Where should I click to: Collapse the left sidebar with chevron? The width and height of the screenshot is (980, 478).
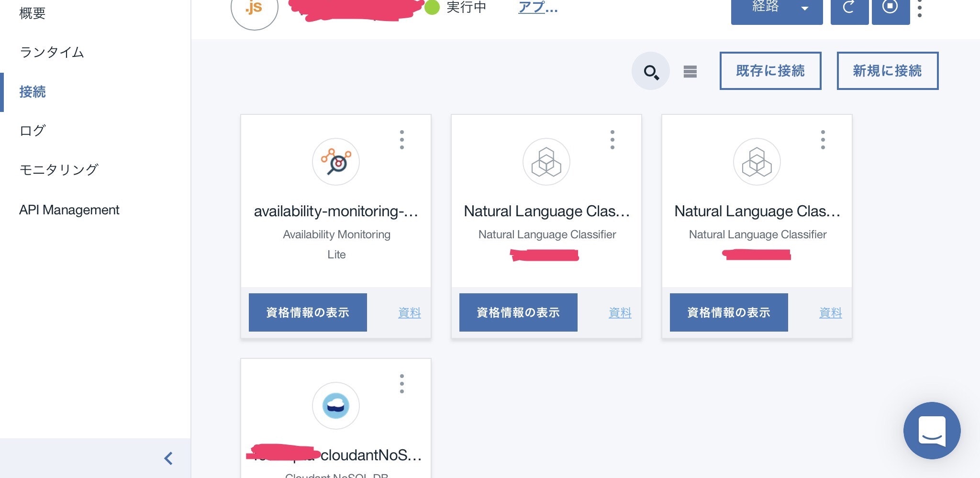pos(168,458)
